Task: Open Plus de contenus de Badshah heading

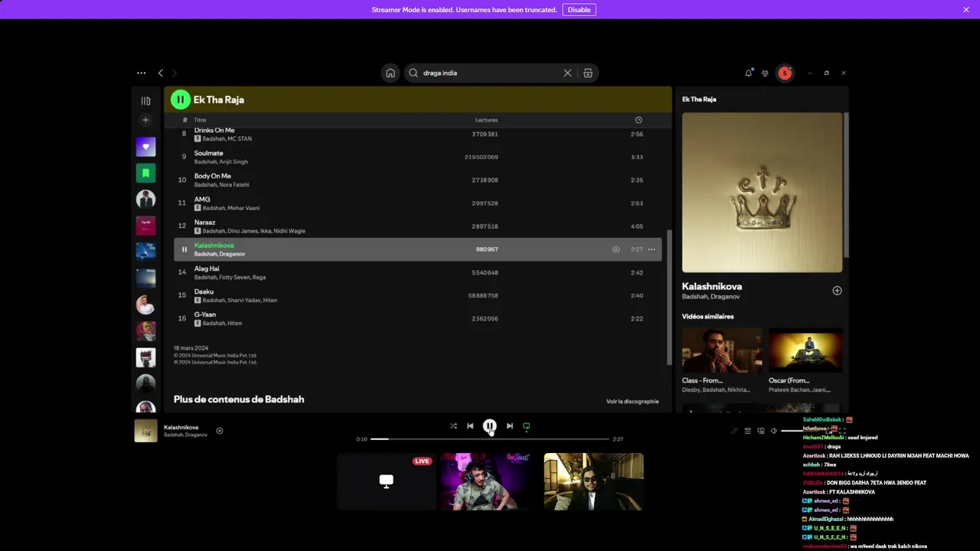Action: (x=239, y=399)
